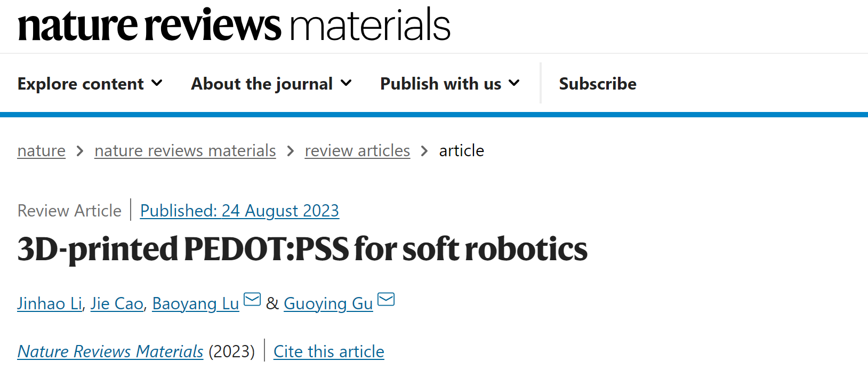Open the About the journal dropdown
Viewport: 868px width, 369px height.
coord(271,84)
